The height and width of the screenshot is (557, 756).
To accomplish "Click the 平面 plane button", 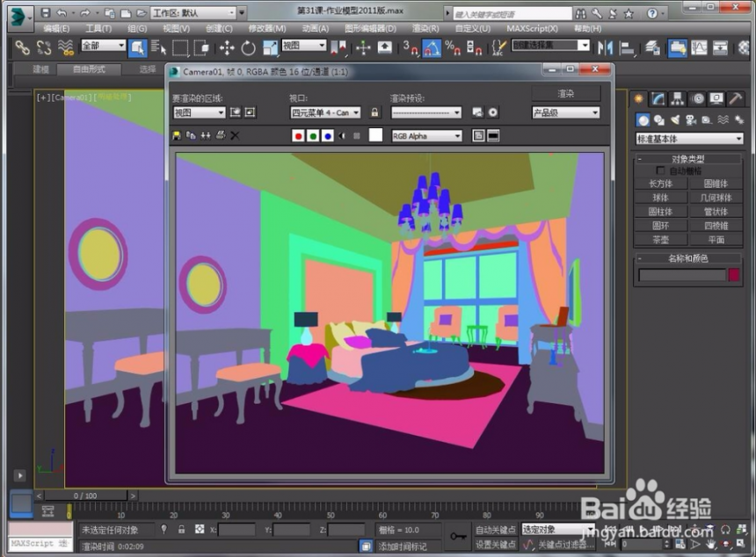I will coord(716,240).
